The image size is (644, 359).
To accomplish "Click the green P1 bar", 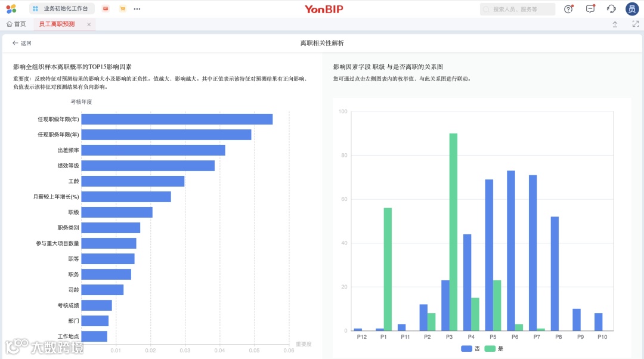I will click(388, 269).
